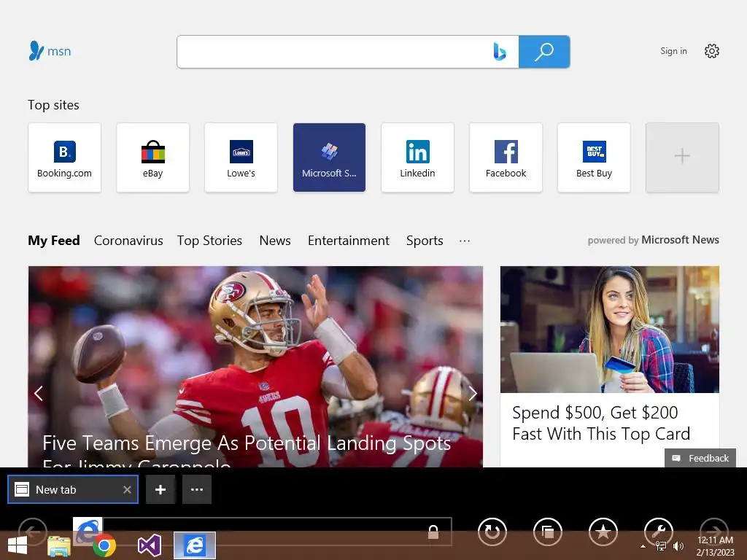Screen dimensions: 747x560
Task: Launch Visual Studio from the taskbar
Action: click(150, 545)
